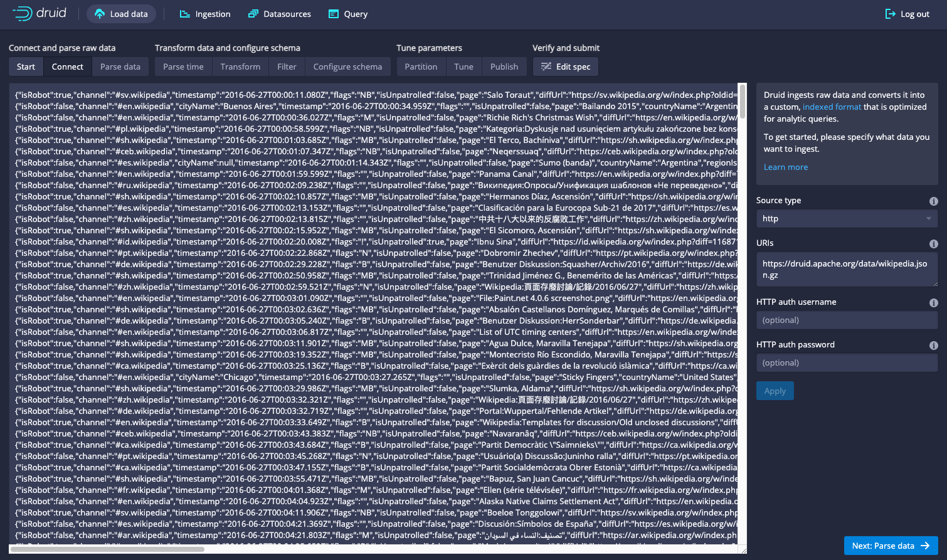Show info for Source type

point(933,201)
